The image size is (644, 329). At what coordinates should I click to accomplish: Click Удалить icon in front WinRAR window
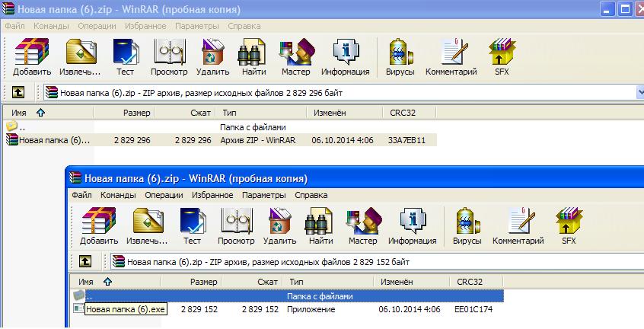pyautogui.click(x=279, y=226)
